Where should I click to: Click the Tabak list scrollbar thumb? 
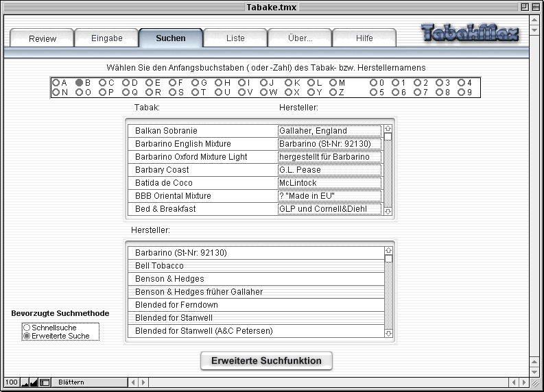coord(388,136)
